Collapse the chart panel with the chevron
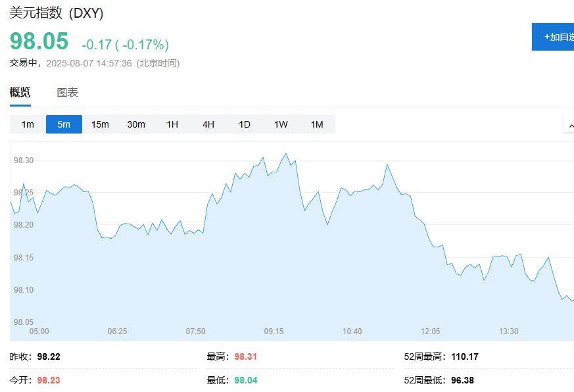The width and height of the screenshot is (574, 392). tap(569, 124)
